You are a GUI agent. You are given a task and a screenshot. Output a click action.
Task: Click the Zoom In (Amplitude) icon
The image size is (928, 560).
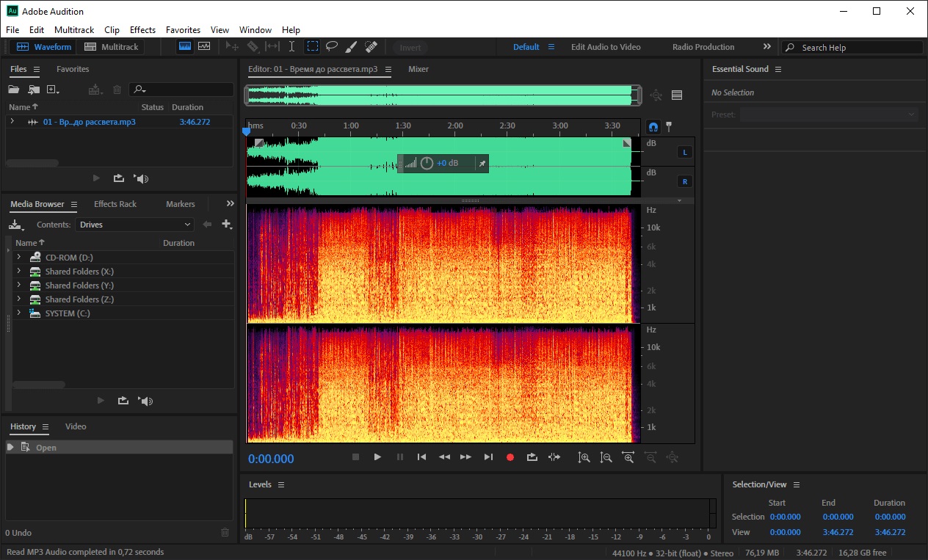pyautogui.click(x=584, y=457)
